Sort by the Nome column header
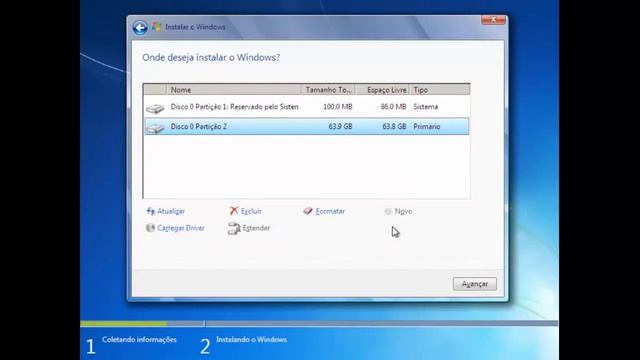Screen dimensions: 640x360 pyautogui.click(x=234, y=89)
